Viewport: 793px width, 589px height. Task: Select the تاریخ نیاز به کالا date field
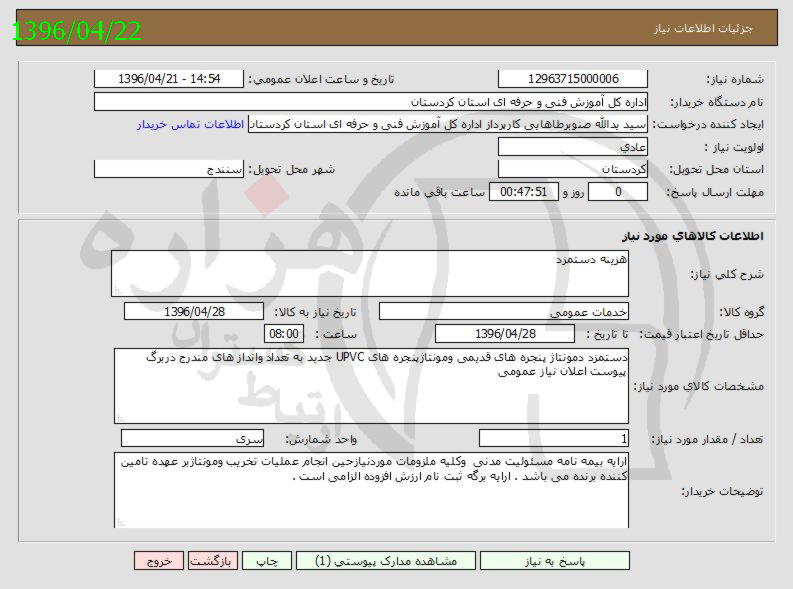click(x=194, y=311)
